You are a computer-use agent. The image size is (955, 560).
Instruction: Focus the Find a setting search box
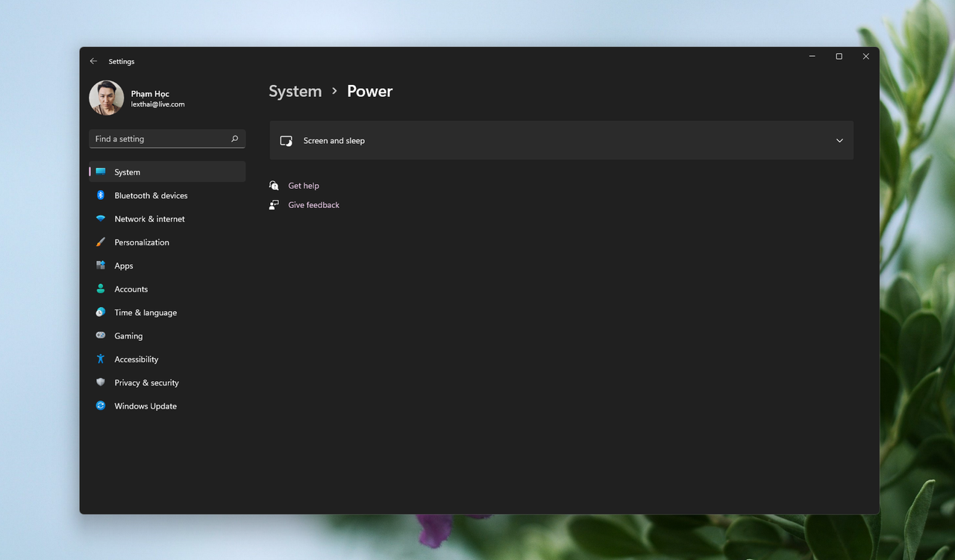167,139
